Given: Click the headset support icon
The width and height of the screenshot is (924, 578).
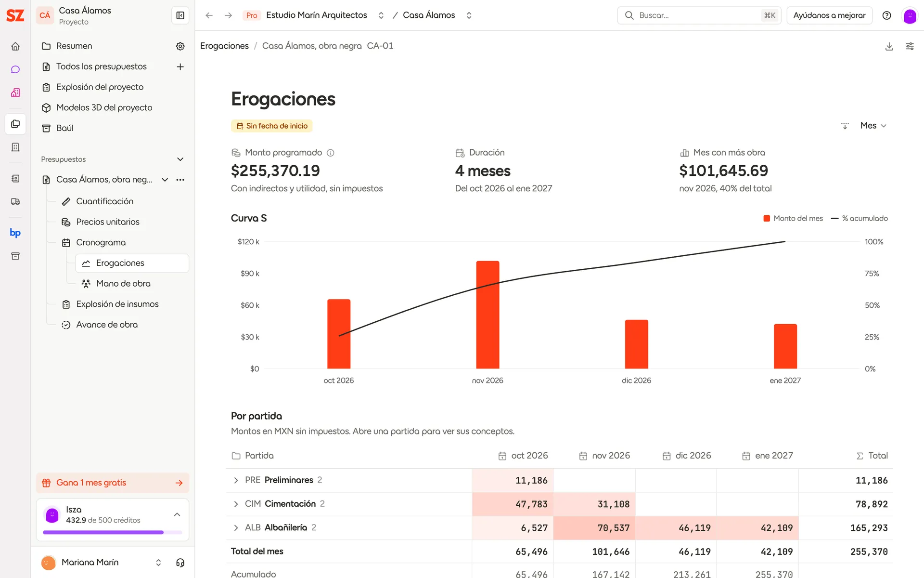Looking at the screenshot, I should coord(180,563).
